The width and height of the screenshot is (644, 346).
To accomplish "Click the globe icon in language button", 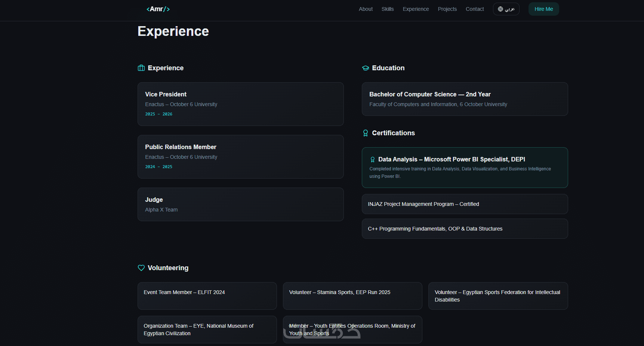I will [500, 9].
